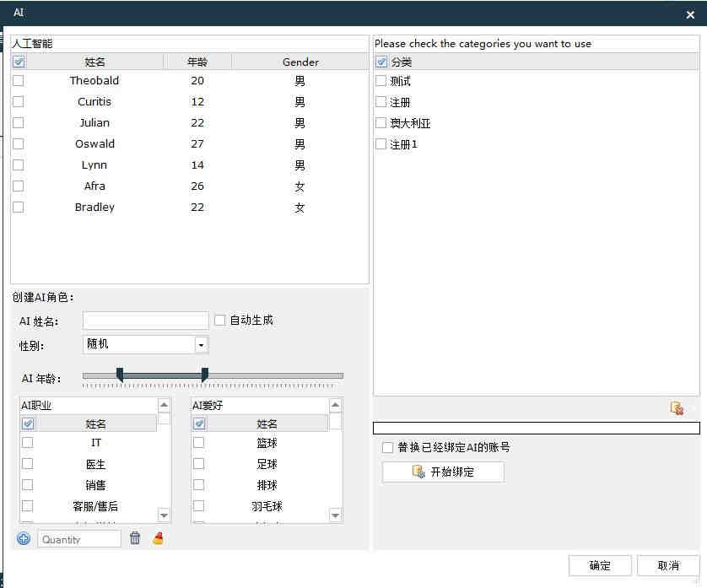Check the 足球 hobby
Screen dimensions: 707x588
pos(199,463)
